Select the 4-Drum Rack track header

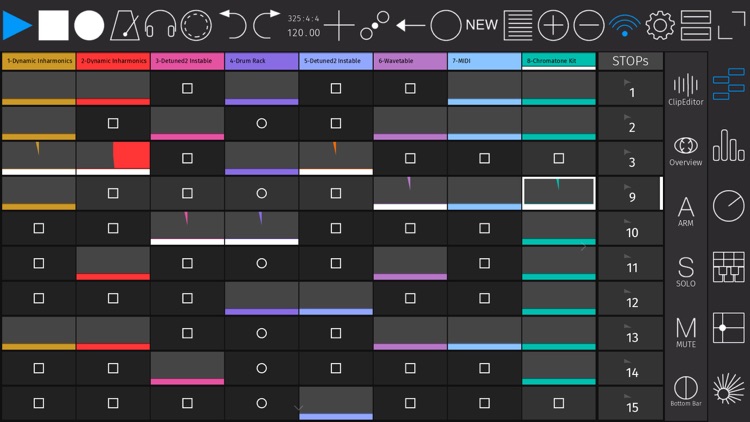[x=261, y=61]
